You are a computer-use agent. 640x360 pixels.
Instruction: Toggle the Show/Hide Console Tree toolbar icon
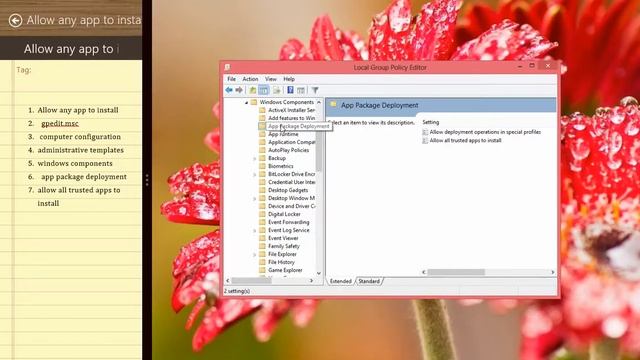point(264,90)
